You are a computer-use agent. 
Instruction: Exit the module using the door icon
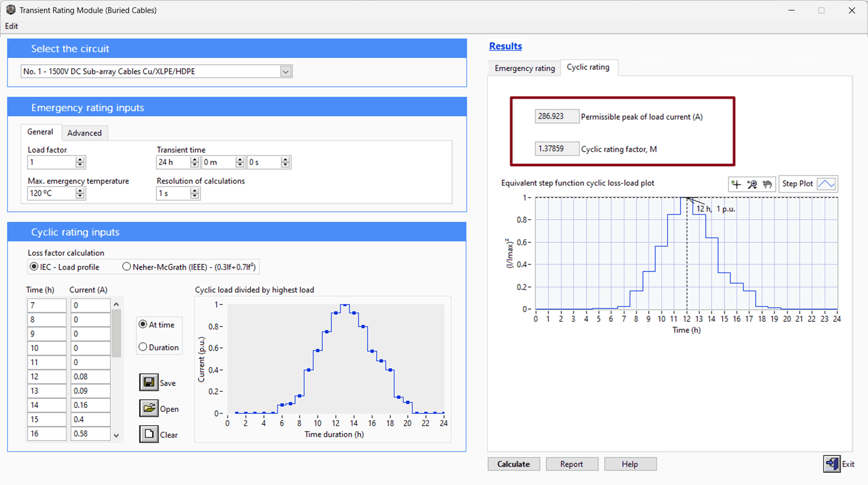(832, 464)
